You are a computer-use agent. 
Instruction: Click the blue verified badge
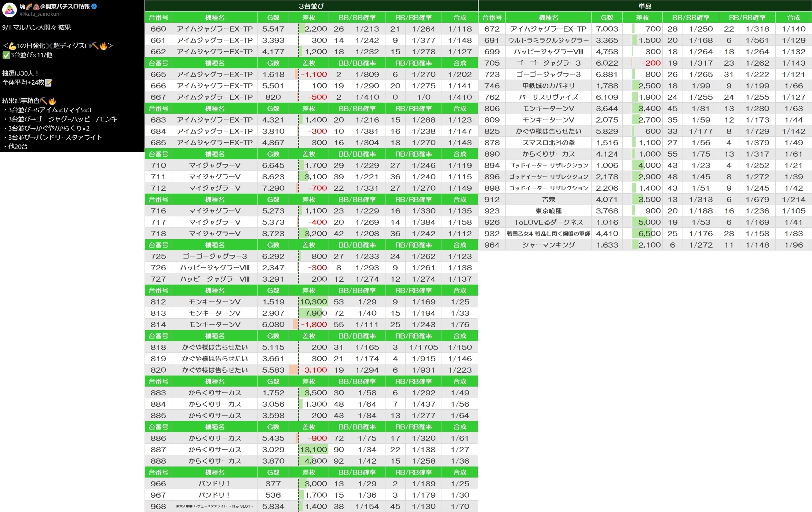point(94,6)
